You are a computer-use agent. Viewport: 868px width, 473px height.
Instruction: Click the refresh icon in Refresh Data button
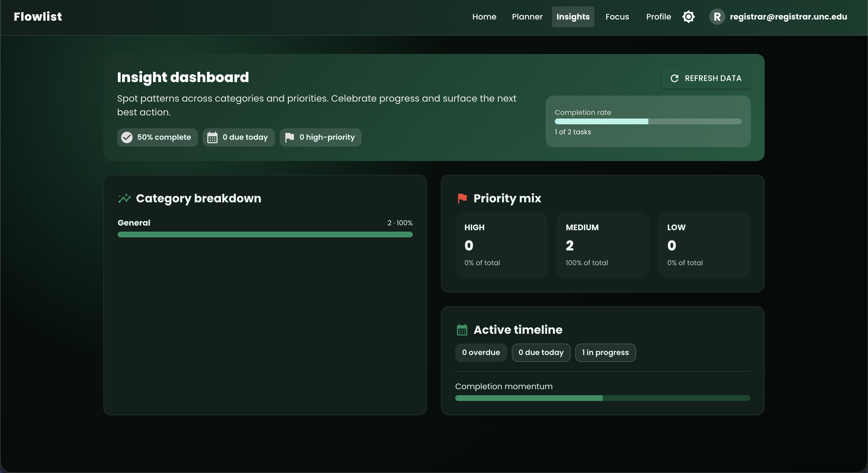(x=674, y=78)
